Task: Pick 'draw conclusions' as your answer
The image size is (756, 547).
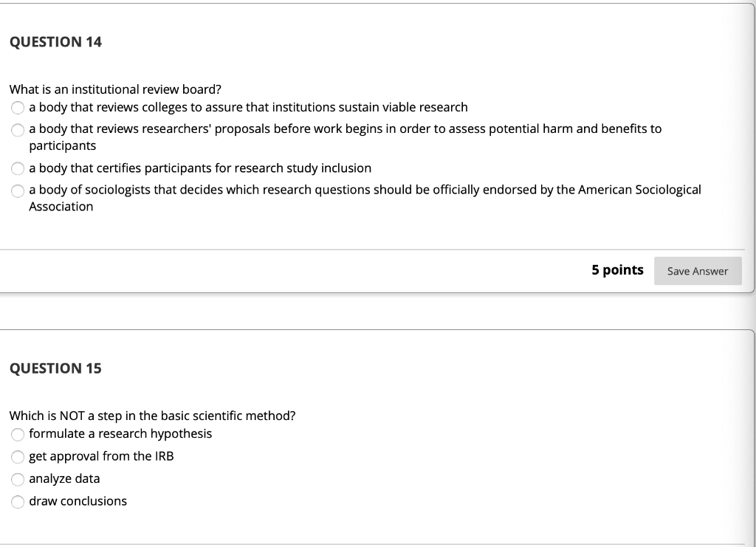Action: click(x=18, y=501)
